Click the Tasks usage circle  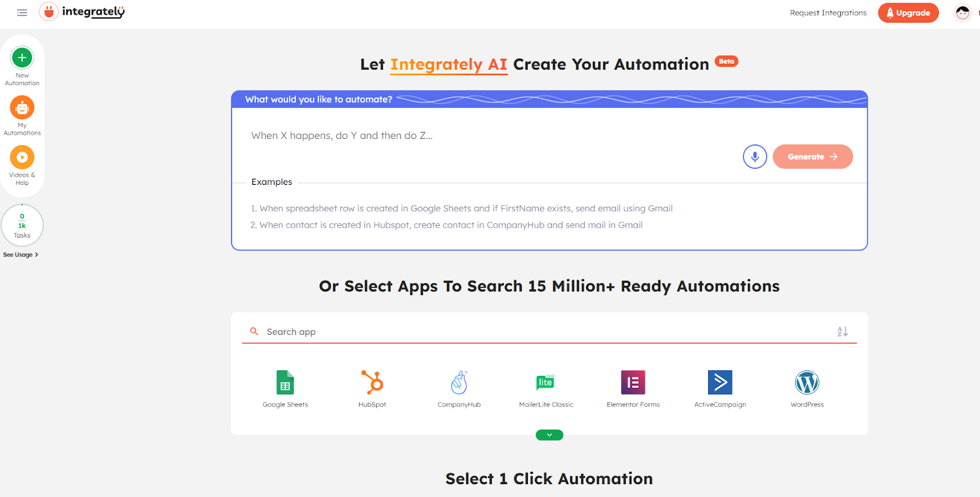22,225
